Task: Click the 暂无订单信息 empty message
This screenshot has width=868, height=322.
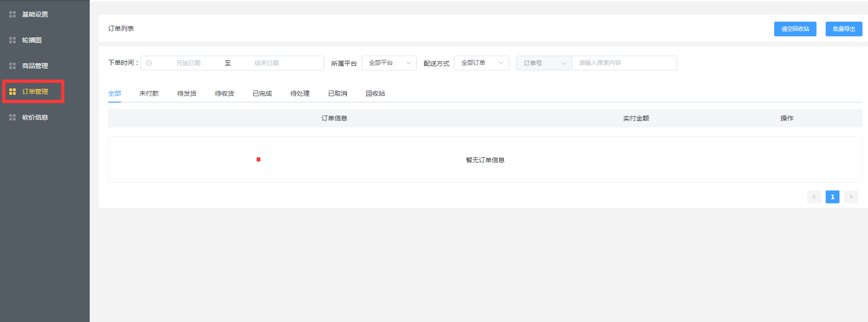Action: click(485, 160)
